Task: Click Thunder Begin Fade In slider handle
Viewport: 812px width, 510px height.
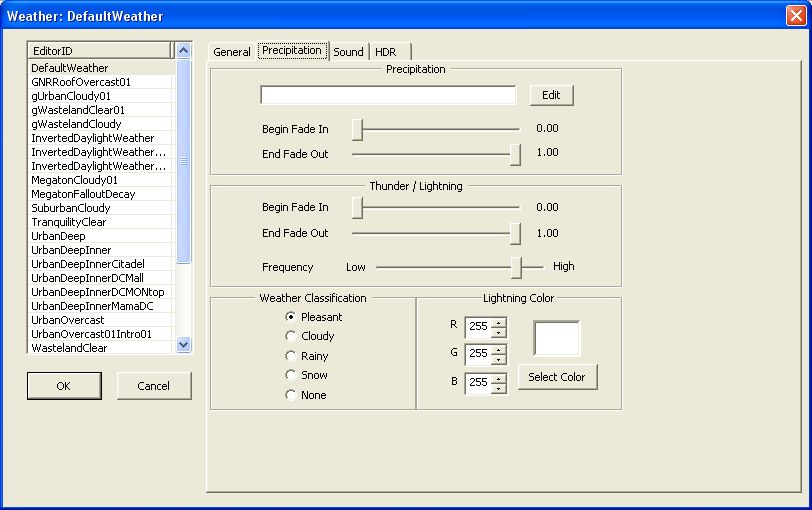Action: click(357, 207)
